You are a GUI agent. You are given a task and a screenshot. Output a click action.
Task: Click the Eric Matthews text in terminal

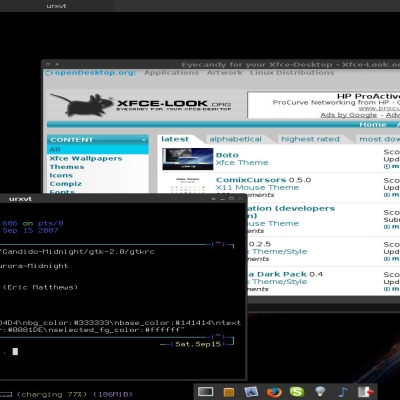click(40, 287)
